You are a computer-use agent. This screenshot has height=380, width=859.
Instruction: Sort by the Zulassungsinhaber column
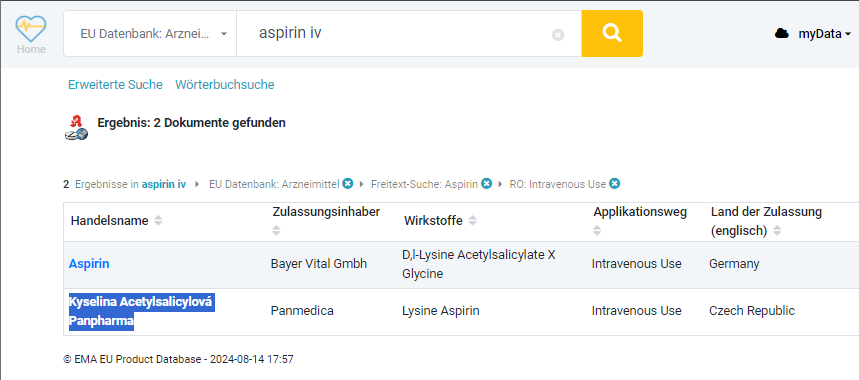coord(276,231)
